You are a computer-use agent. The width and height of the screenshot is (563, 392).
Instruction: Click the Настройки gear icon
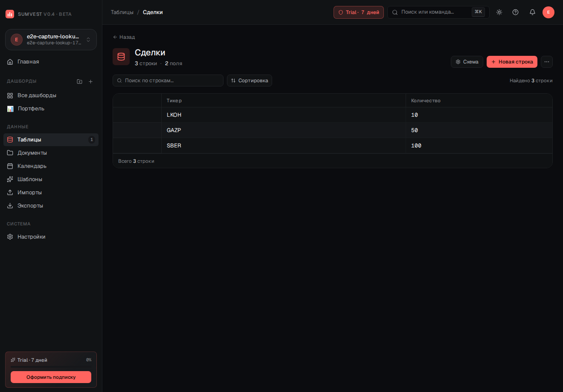point(10,237)
